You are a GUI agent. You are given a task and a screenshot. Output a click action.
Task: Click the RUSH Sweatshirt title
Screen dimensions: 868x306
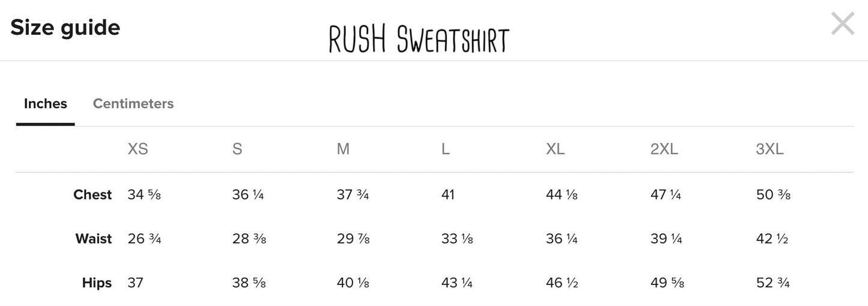coord(419,40)
